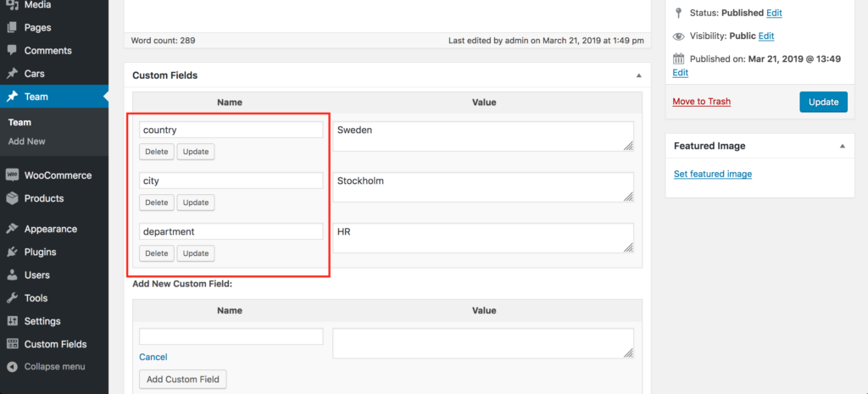This screenshot has height=394, width=868.
Task: Delete the department custom field
Action: pyautogui.click(x=157, y=252)
